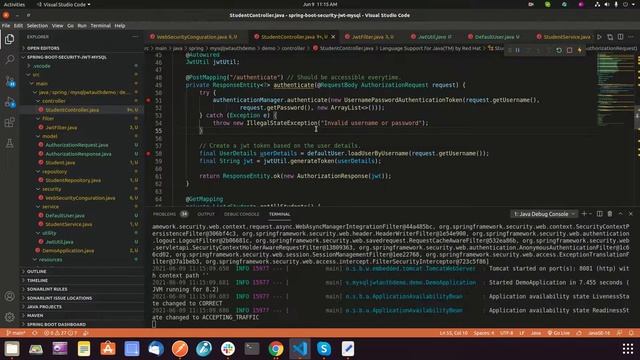
Task: Toggle breakpoint on line 58
Action: pyautogui.click(x=149, y=153)
